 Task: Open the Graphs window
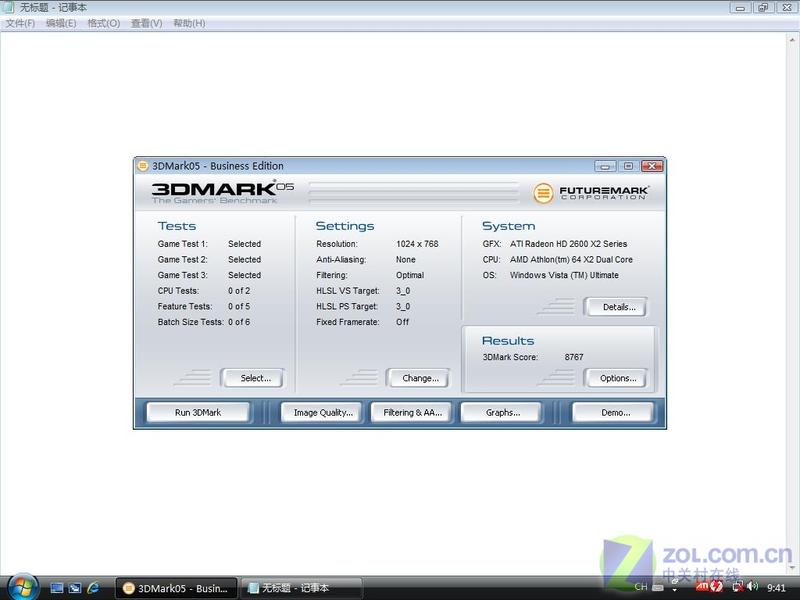point(503,412)
